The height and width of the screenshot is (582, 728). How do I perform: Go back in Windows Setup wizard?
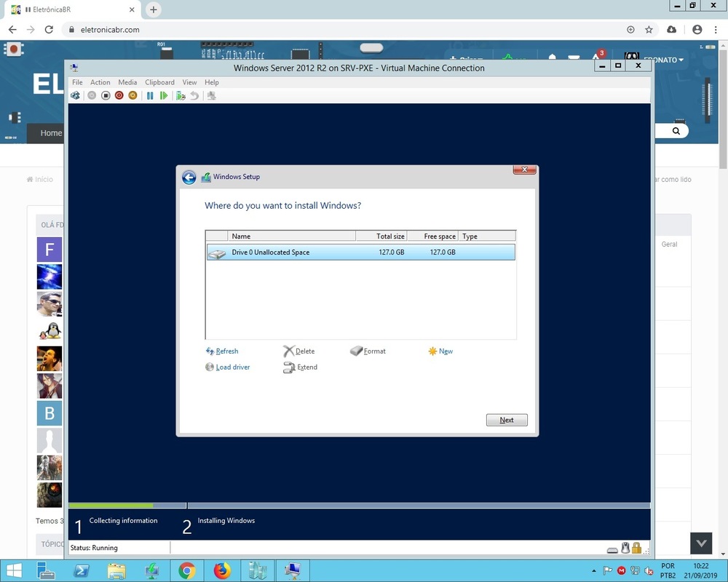(x=189, y=178)
